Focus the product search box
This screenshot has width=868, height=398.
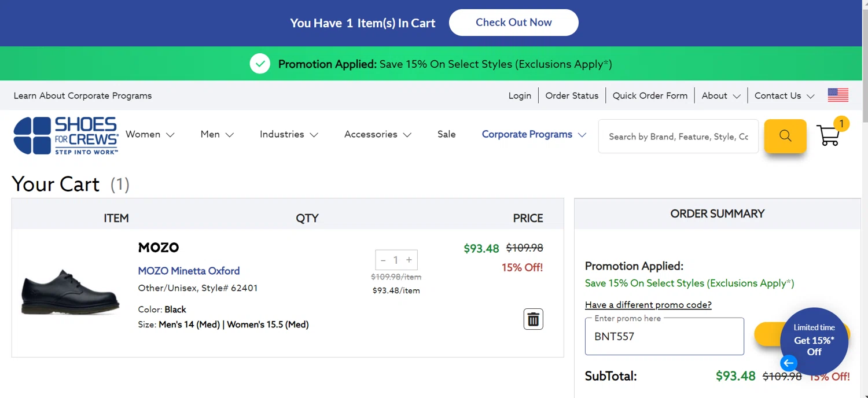[x=678, y=137]
